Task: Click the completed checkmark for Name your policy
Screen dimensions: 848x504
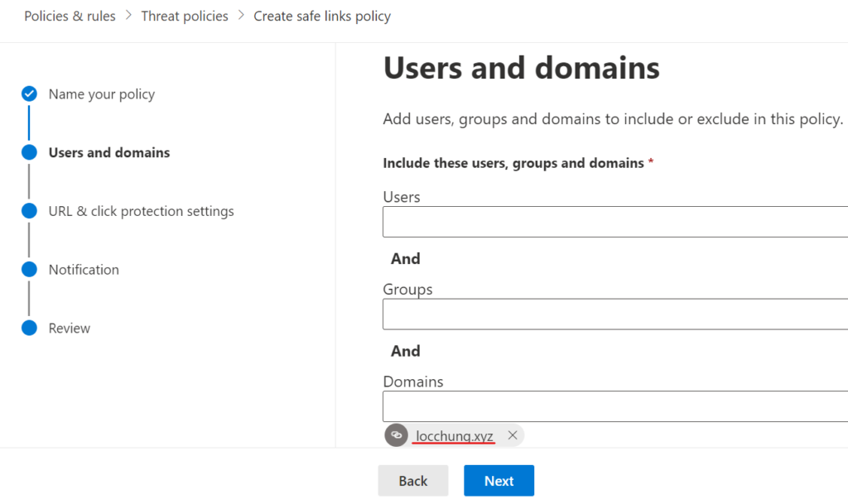Action: tap(29, 94)
